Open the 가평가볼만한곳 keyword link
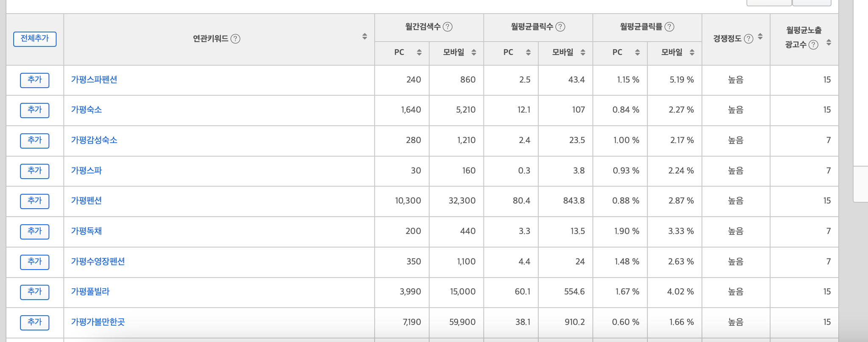Image resolution: width=868 pixels, height=342 pixels. (98, 322)
